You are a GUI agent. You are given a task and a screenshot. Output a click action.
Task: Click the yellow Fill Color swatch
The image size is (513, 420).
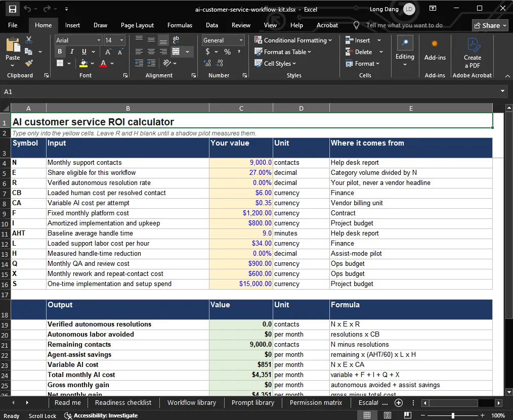[x=83, y=63]
